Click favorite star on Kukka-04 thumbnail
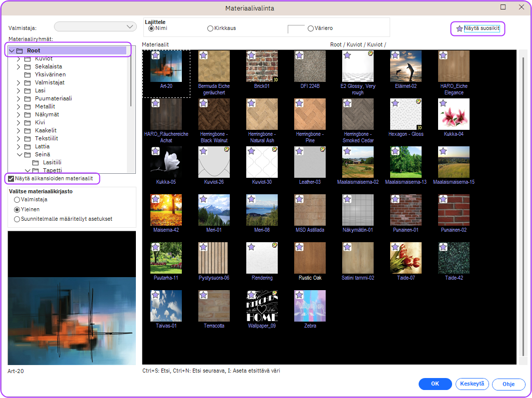The width and height of the screenshot is (532, 398). (x=443, y=103)
